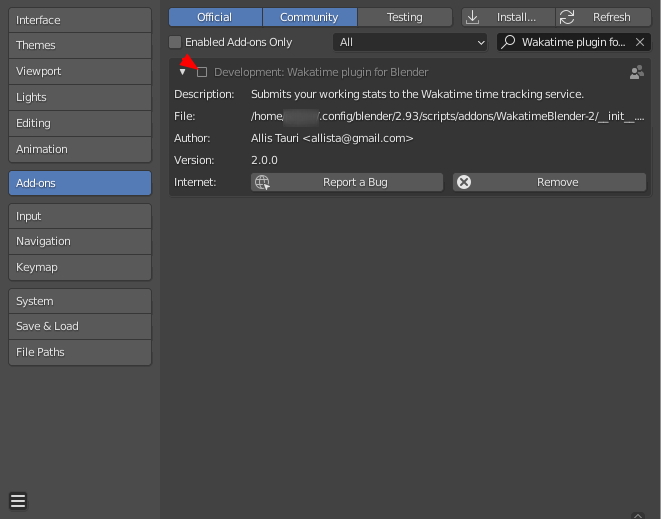The height and width of the screenshot is (519, 661).
Task: Open the Interface preferences section
Action: (x=80, y=20)
